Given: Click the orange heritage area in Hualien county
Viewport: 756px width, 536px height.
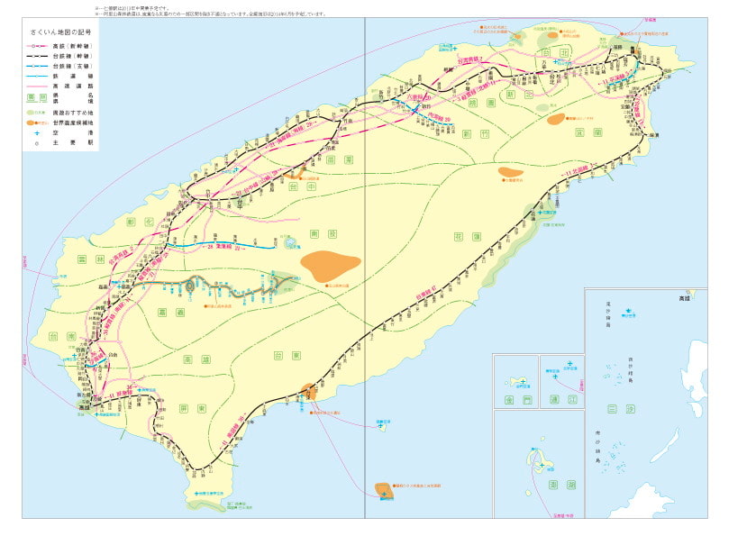Looking at the screenshot, I should pyautogui.click(x=510, y=171).
